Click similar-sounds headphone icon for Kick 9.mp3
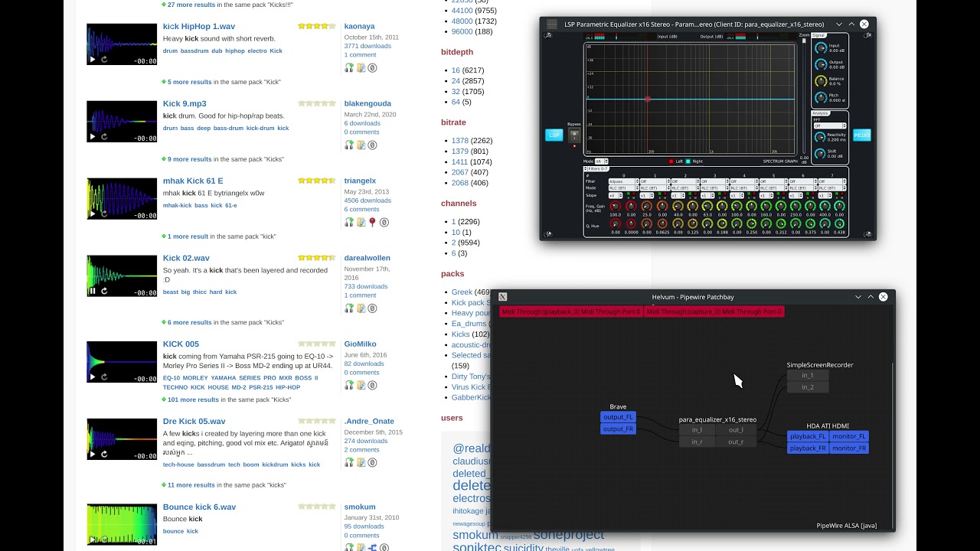Viewport: 980px width, 551px height. pos(349,145)
